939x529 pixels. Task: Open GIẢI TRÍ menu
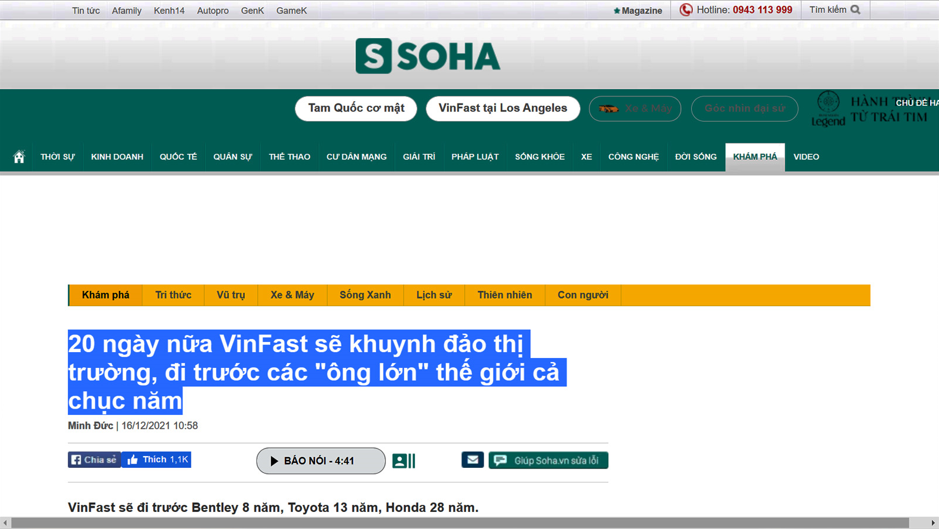[x=419, y=157]
